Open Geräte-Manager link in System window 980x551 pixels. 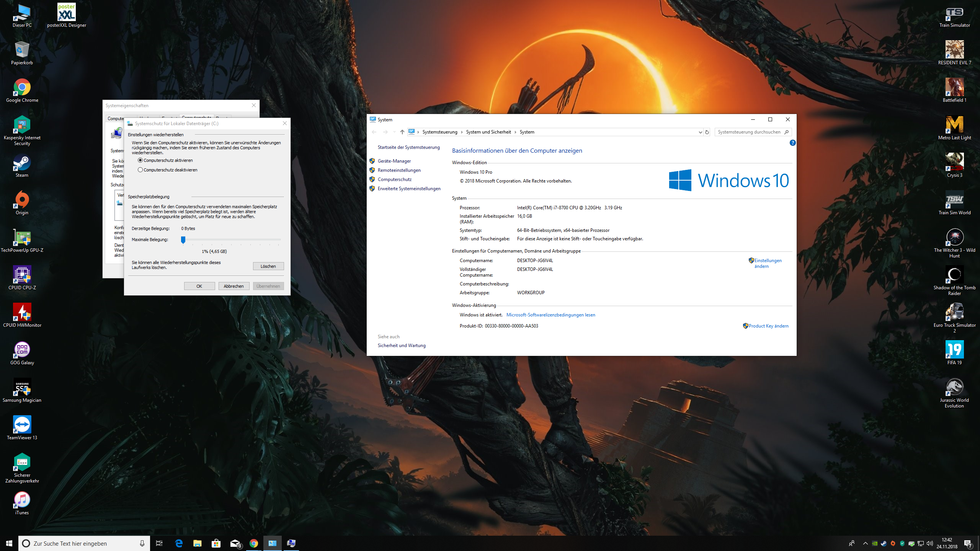point(394,161)
